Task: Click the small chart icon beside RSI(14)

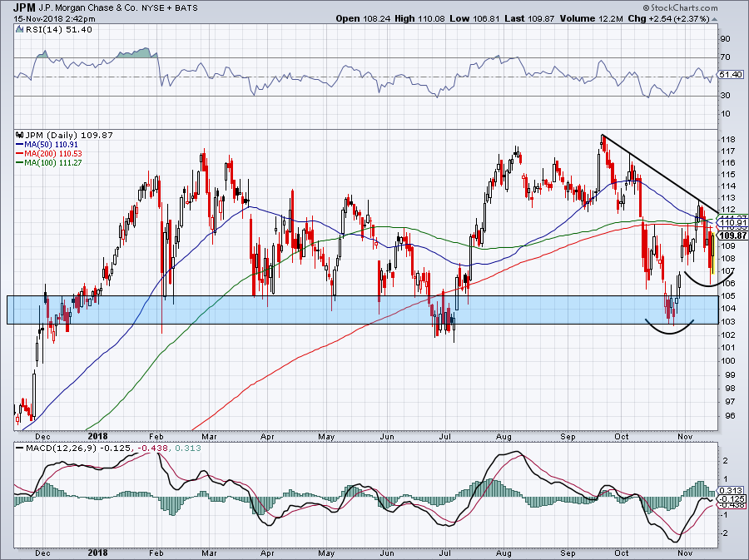Action: coord(19,30)
